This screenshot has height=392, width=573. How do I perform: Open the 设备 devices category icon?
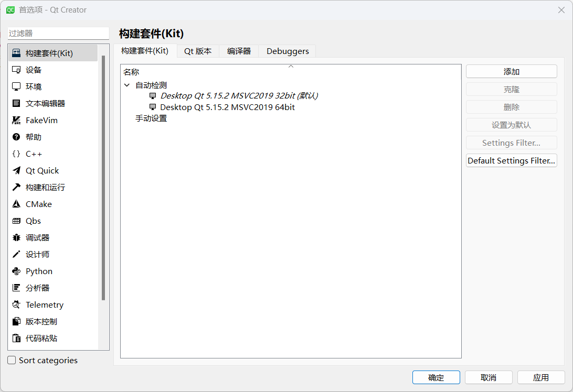[x=16, y=70]
